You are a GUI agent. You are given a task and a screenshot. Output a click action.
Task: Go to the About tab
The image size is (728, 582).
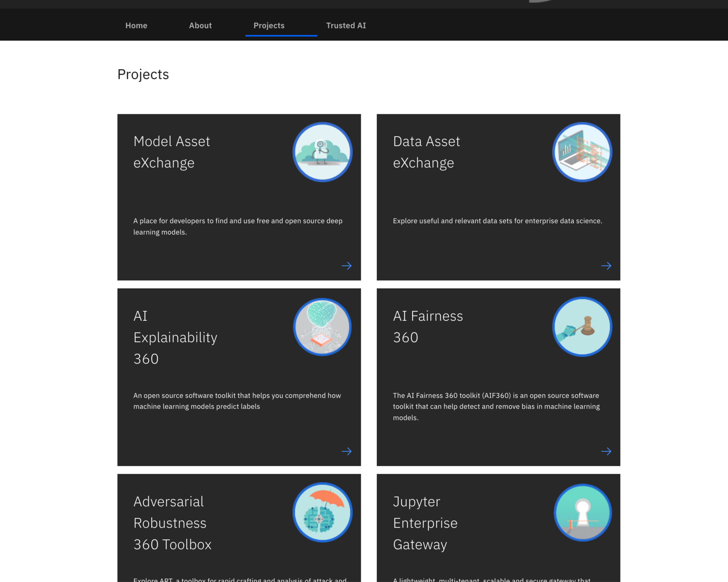coord(200,25)
